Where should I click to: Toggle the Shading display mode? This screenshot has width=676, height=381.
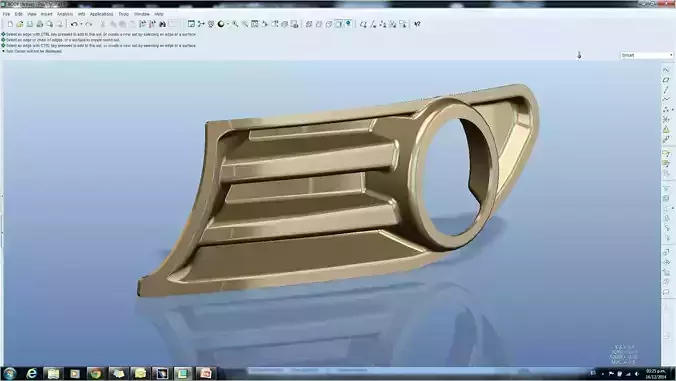click(x=339, y=24)
